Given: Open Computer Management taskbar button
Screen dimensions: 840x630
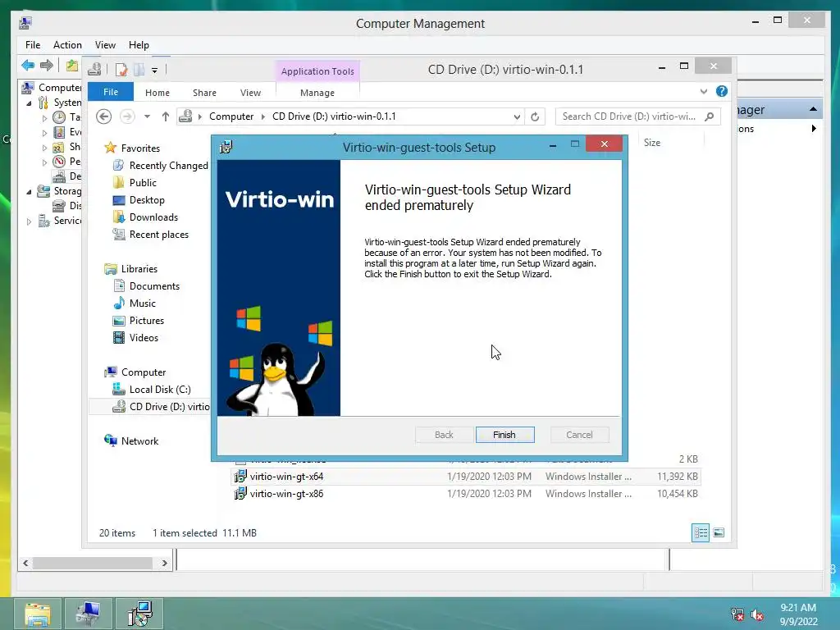Looking at the screenshot, I should pos(88,614).
